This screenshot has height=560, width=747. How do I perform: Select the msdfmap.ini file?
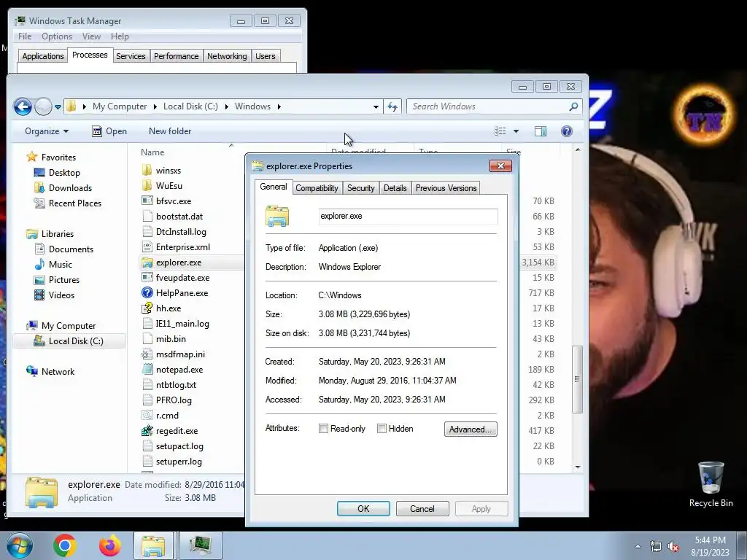coord(180,354)
